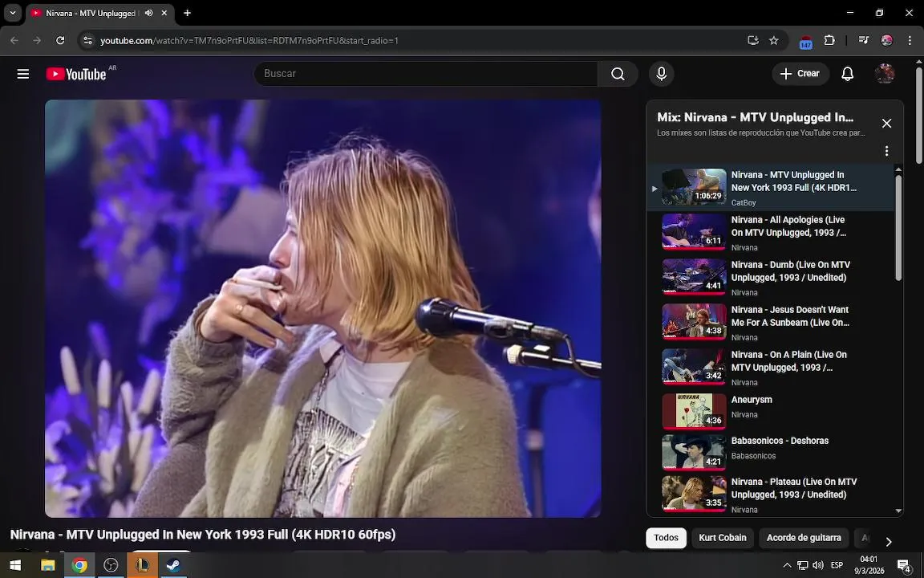This screenshot has width=924, height=578.
Task: Go forward in Chrome history
Action: point(37,41)
